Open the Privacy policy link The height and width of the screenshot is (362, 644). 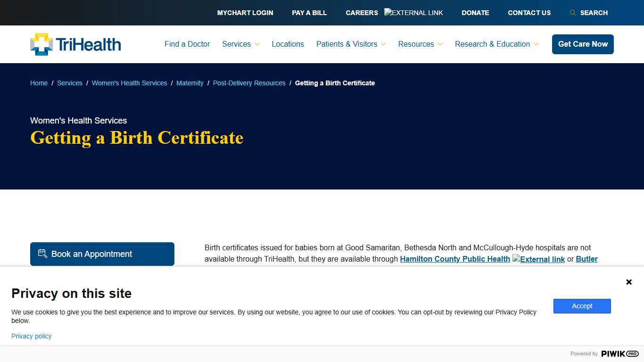[x=31, y=336]
